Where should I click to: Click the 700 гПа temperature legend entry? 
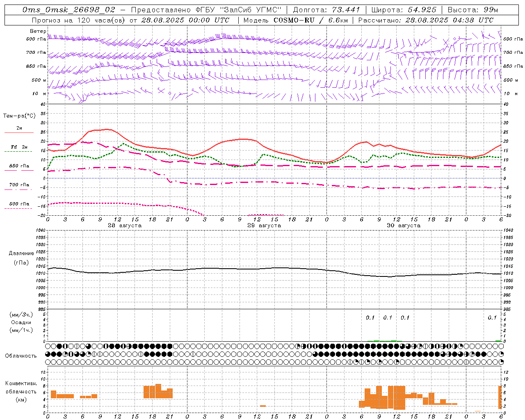[x=19, y=185]
